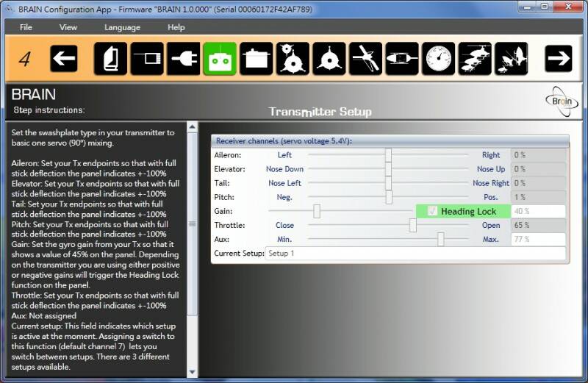The image size is (588, 383).
Task: Click the Current Setup field
Action: (415, 254)
